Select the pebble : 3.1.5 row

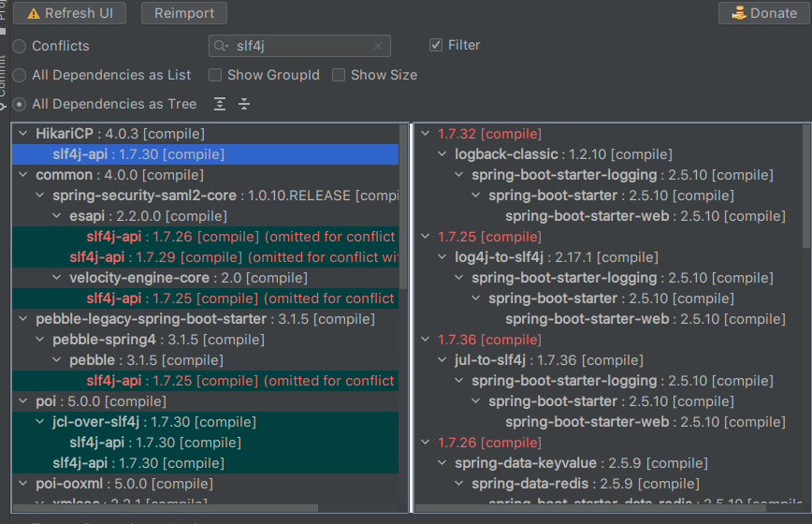206,360
